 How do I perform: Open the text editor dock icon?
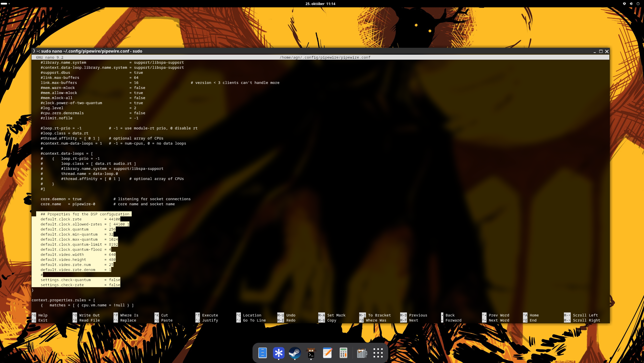[327, 353]
